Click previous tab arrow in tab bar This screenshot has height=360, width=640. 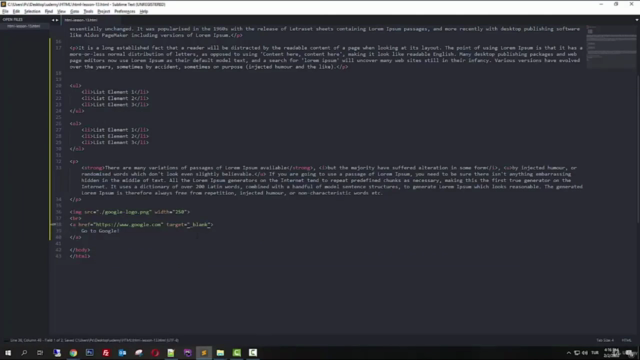pyautogui.click(x=53, y=20)
